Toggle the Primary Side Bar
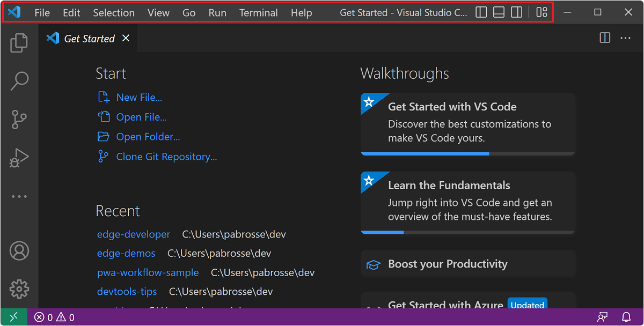The width and height of the screenshot is (644, 326). click(x=481, y=12)
